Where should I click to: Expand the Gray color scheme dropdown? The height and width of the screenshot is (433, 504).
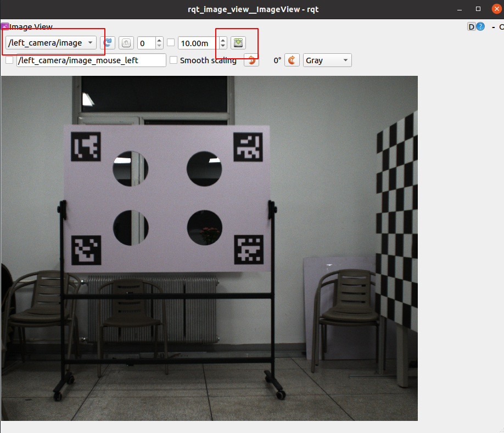coord(327,60)
